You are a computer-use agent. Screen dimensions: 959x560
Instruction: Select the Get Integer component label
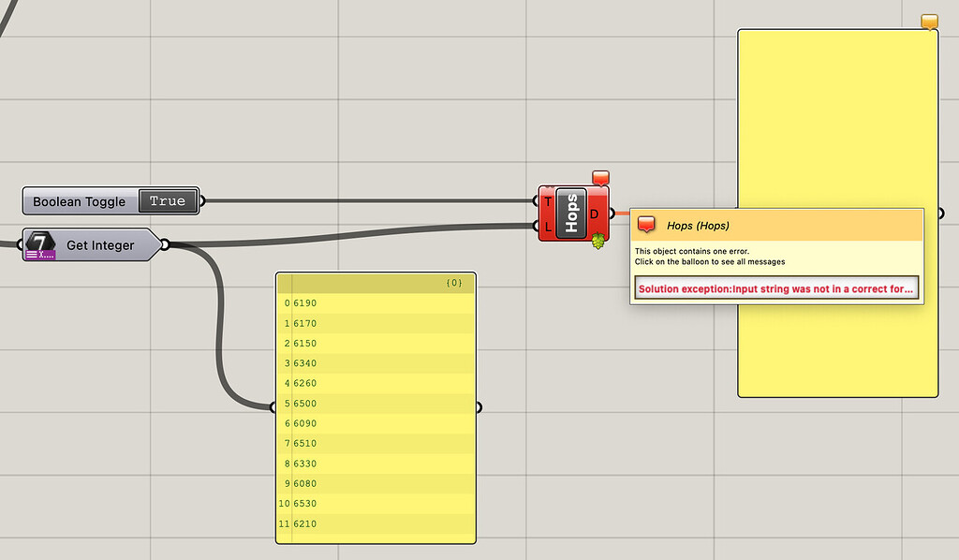pyautogui.click(x=98, y=244)
